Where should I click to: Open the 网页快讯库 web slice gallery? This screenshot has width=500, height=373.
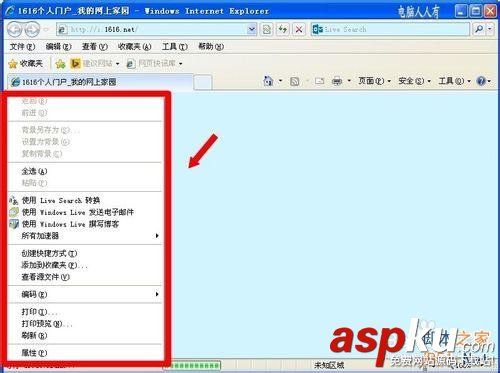(155, 63)
